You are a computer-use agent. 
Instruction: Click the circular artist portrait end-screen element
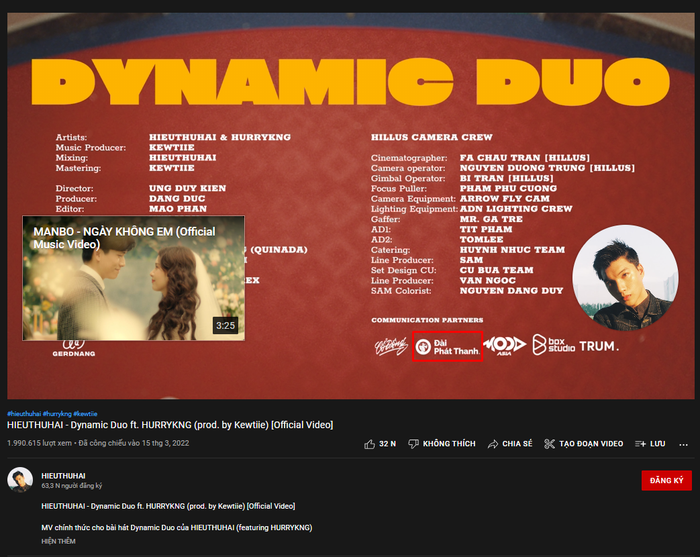625,278
